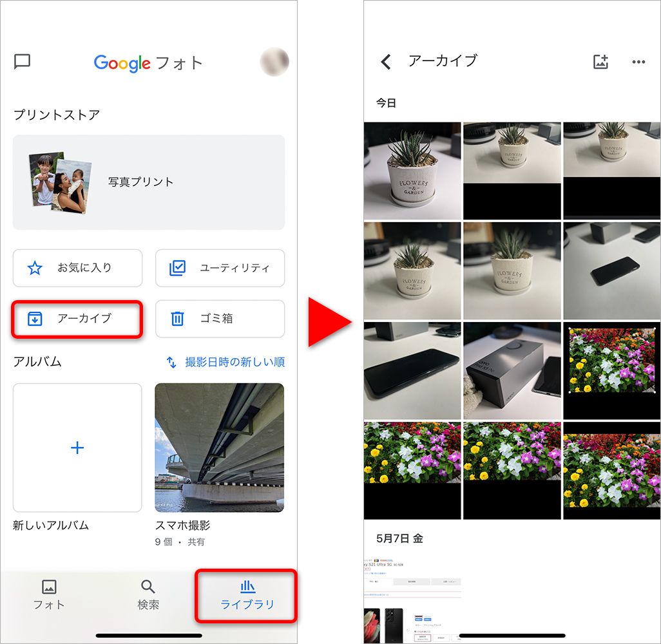Select the ライブラリ library tab
661x644 pixels.
click(247, 594)
